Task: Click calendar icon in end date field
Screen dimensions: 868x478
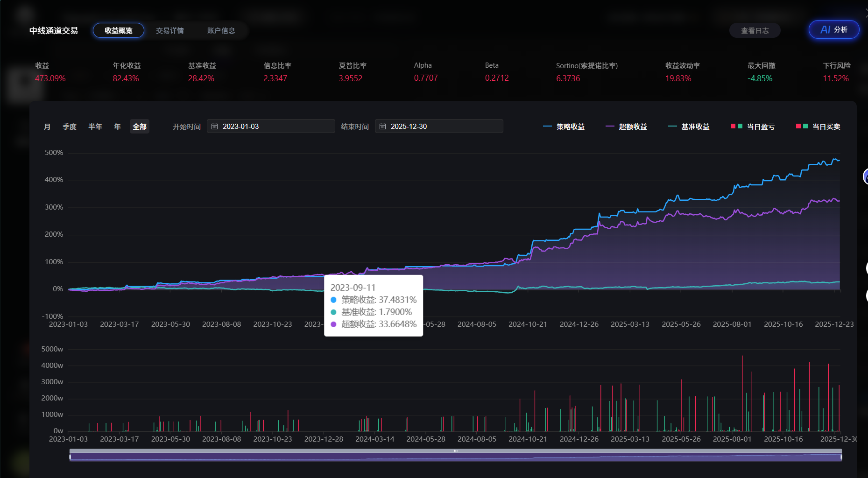Action: (x=383, y=127)
